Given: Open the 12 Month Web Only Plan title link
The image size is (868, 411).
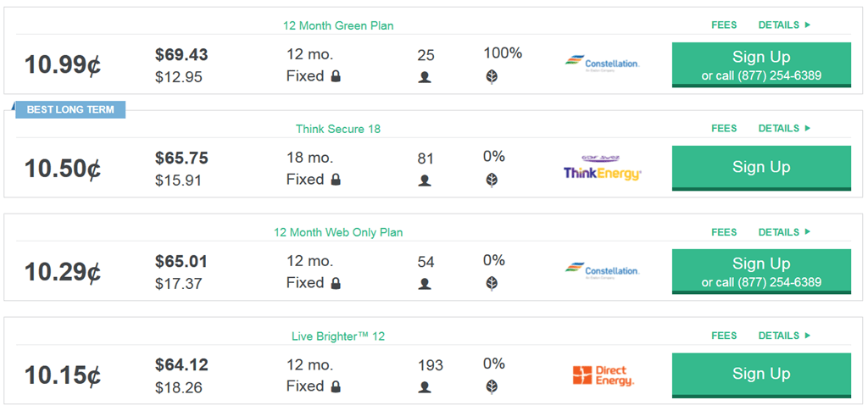Looking at the screenshot, I should 338,232.
